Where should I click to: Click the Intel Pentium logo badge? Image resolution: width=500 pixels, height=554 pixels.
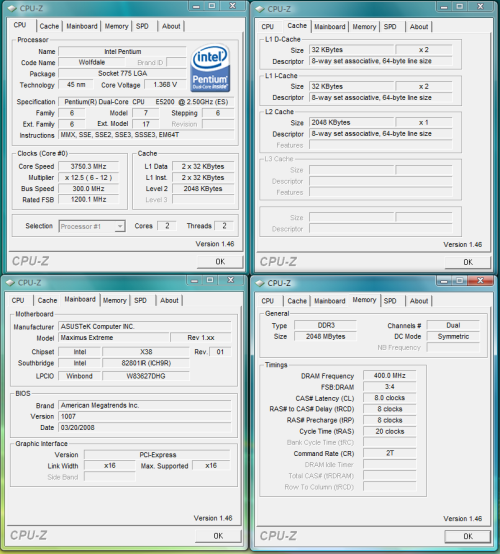tap(211, 68)
